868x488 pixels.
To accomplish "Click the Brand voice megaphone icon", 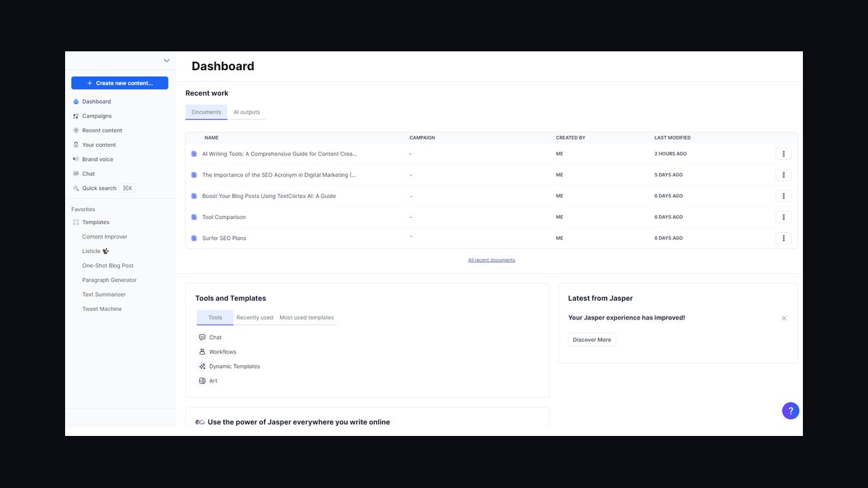I will [76, 160].
